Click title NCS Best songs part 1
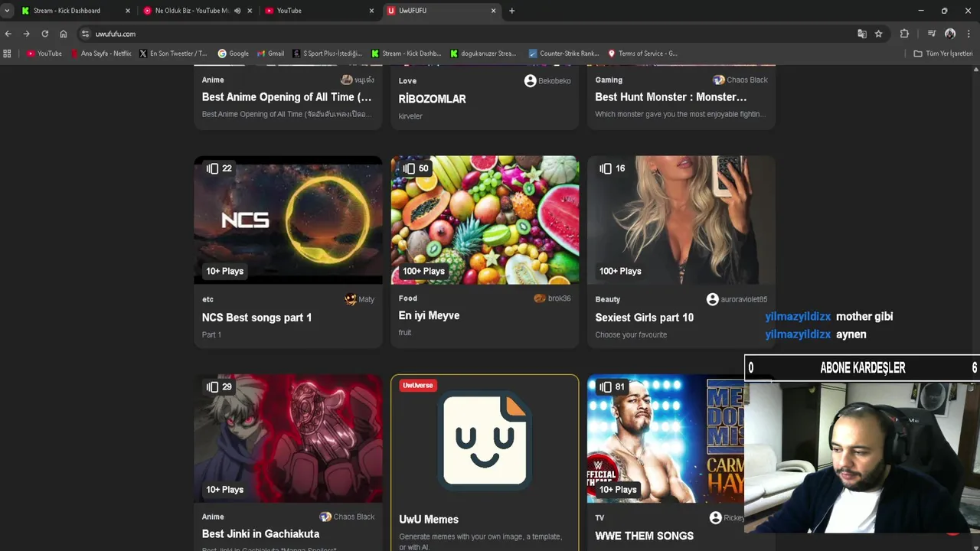The height and width of the screenshot is (551, 980). 256,318
